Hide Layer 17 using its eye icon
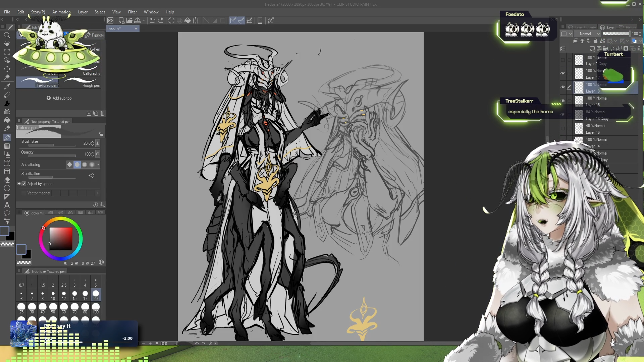This screenshot has height=362, width=644. coord(563,73)
